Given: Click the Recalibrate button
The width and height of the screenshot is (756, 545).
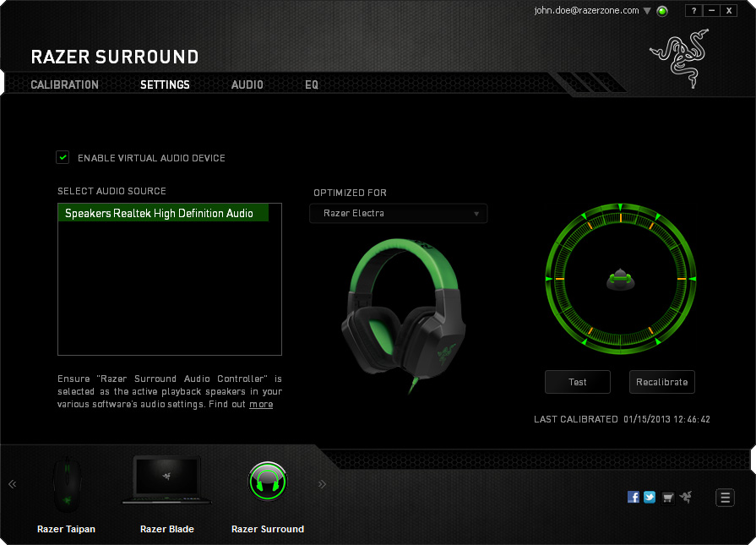Looking at the screenshot, I should (661, 382).
